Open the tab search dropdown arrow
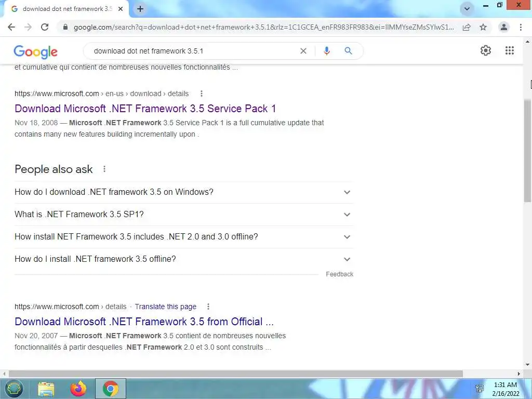This screenshot has height=399, width=532. point(467,9)
